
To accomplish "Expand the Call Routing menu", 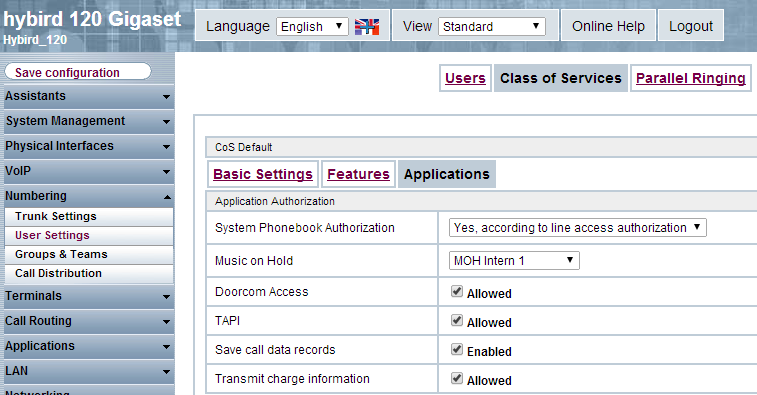I will [89, 322].
